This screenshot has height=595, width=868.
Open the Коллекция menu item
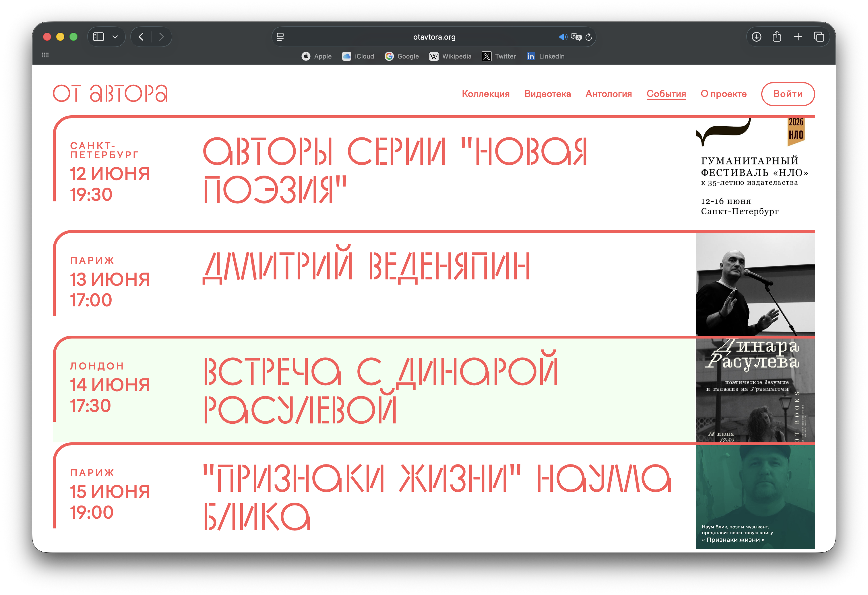click(486, 94)
